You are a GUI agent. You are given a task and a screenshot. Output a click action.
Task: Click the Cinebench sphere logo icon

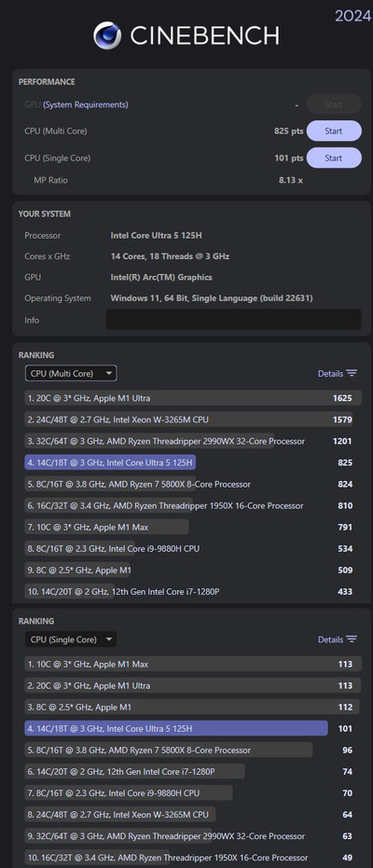tap(107, 36)
